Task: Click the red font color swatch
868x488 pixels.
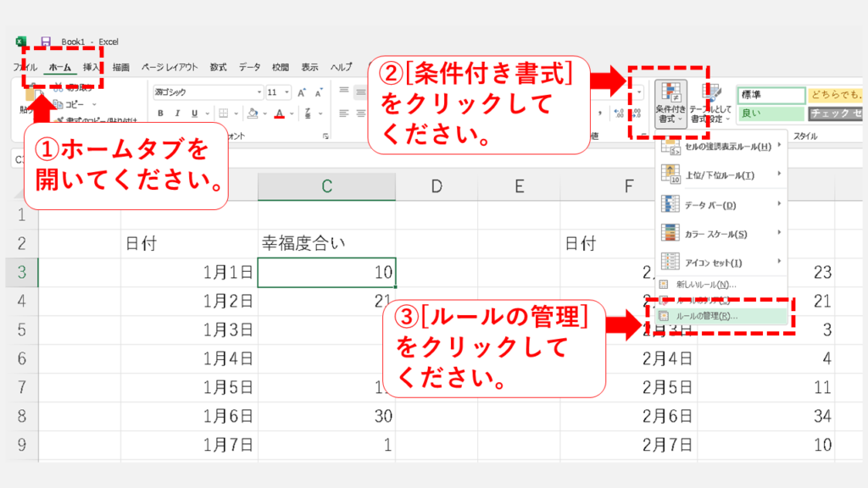Action: [x=281, y=114]
